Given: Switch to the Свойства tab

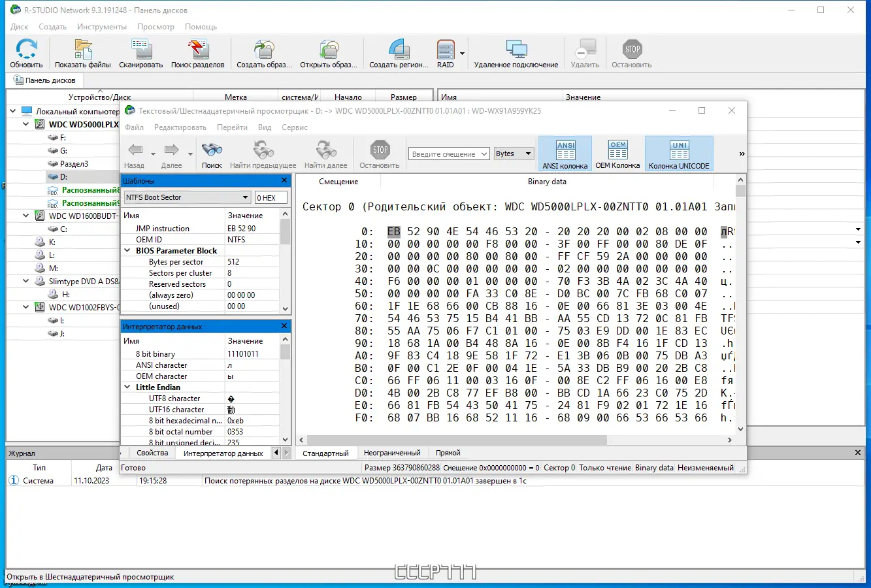Looking at the screenshot, I should [152, 453].
